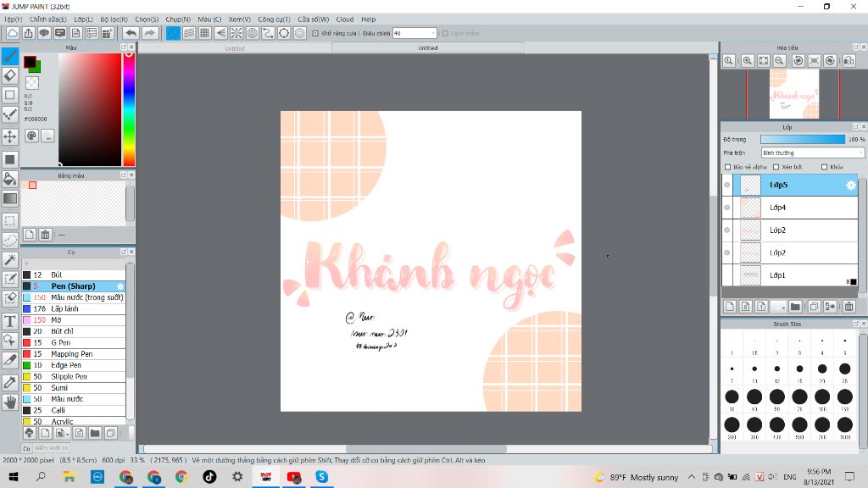This screenshot has height=488, width=868.
Task: Pick a hue on the rainbow hue bar
Action: click(x=129, y=109)
